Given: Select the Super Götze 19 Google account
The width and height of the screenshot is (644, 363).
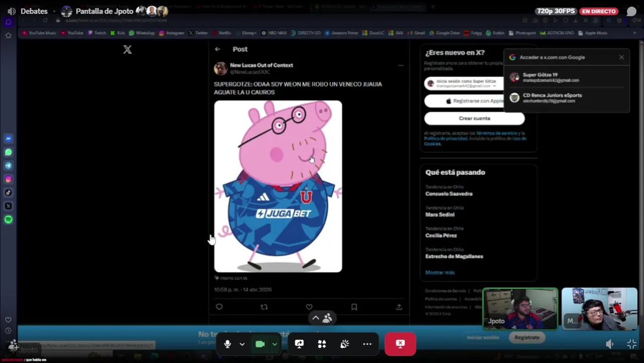Looking at the screenshot, I should (567, 77).
